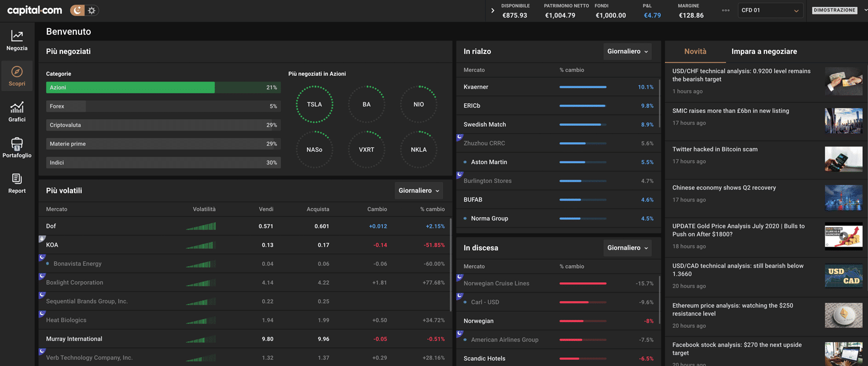Screen dimensions: 868x366
Task: Click the Più volatili list scrollbar
Action: [451, 265]
